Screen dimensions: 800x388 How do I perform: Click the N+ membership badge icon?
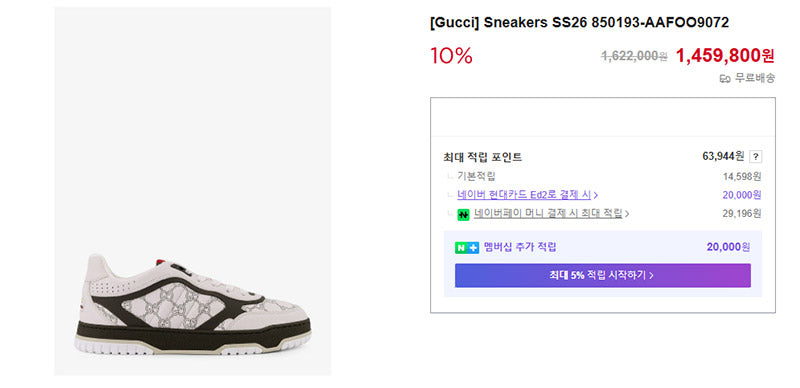(467, 248)
